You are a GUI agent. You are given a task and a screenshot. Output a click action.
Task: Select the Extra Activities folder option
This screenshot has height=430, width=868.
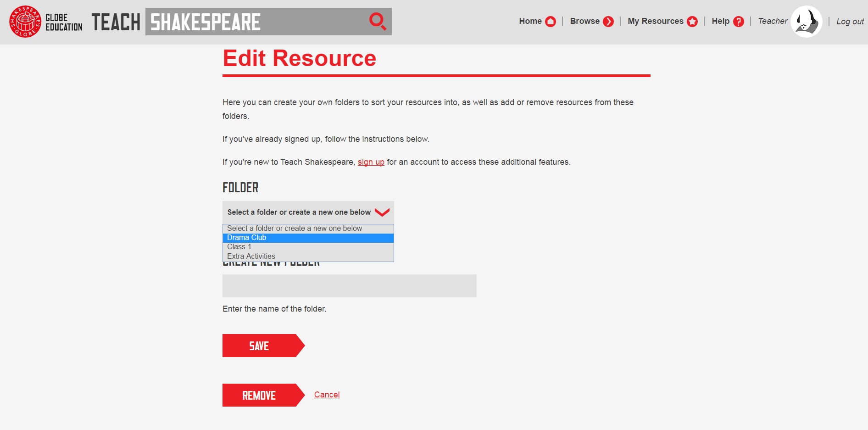(308, 257)
